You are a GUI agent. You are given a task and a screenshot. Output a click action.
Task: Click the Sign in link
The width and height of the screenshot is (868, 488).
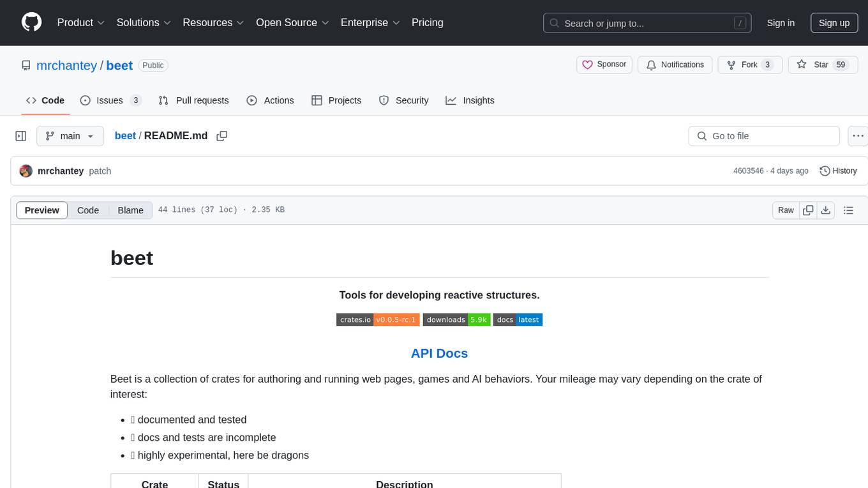781,23
